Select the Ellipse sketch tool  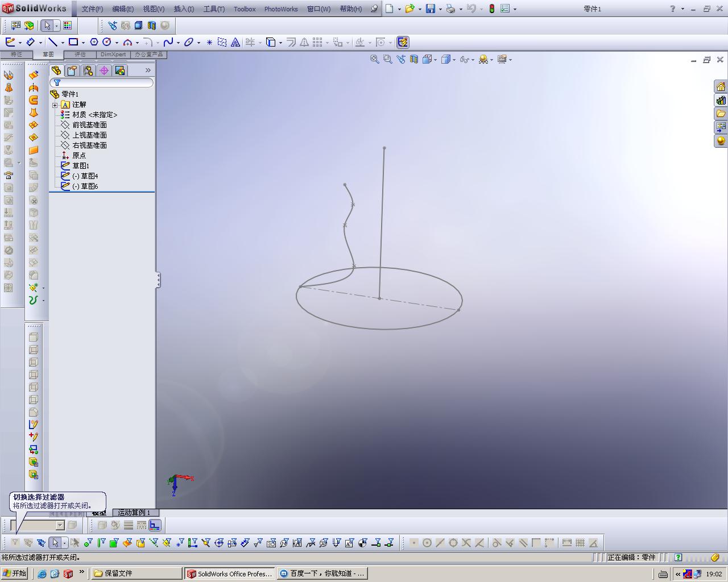(x=189, y=42)
